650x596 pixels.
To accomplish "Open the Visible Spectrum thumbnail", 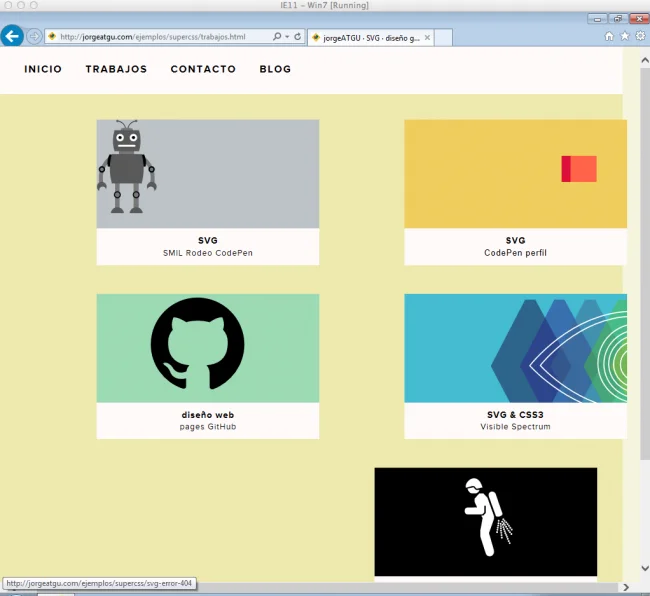I will coord(515,348).
